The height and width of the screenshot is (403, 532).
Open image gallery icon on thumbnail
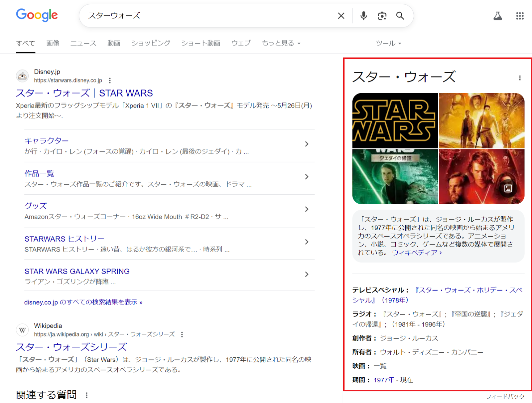pos(508,188)
